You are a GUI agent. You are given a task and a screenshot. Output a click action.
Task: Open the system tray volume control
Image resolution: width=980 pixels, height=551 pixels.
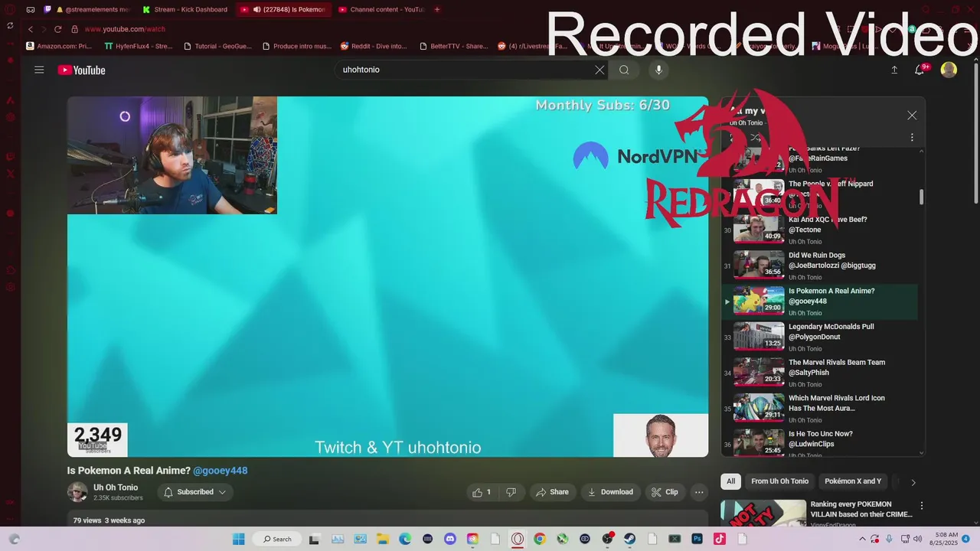(x=916, y=539)
